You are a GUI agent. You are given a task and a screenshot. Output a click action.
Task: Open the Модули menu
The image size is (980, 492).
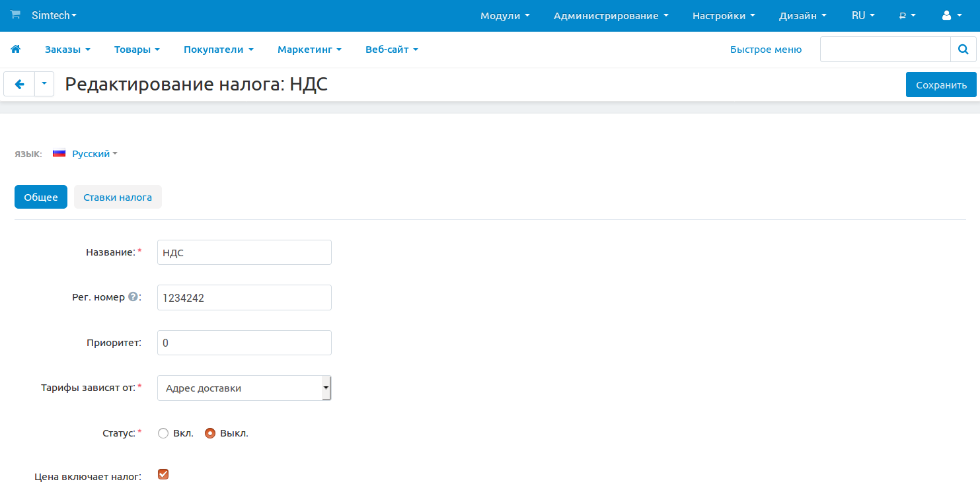point(505,16)
